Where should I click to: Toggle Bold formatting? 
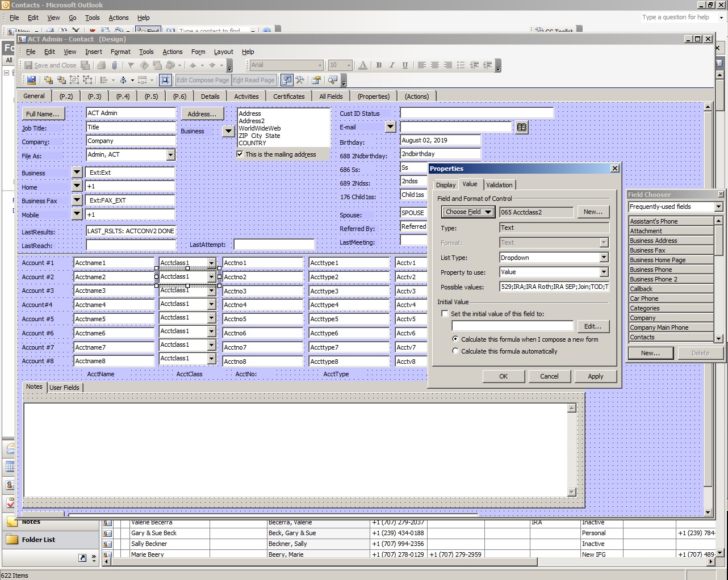coord(379,65)
